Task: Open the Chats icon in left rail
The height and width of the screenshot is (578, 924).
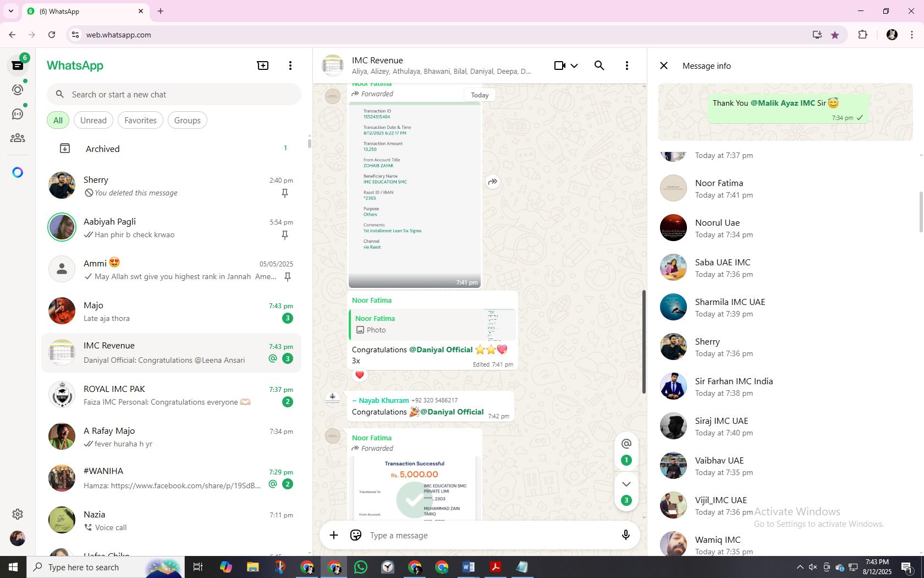Action: pyautogui.click(x=18, y=66)
